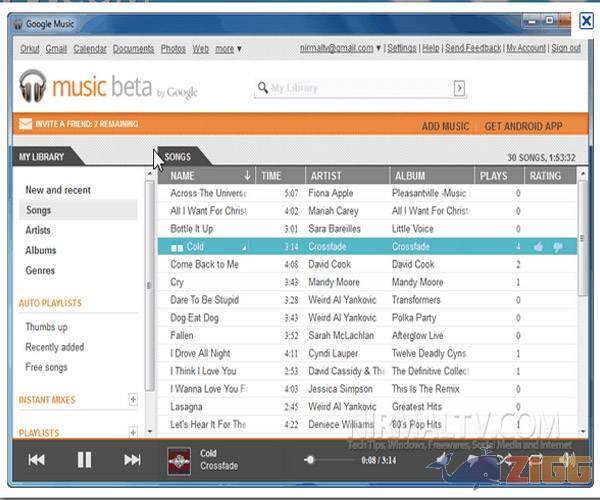The width and height of the screenshot is (600, 500).
Task: Select the song I Drove All Night
Action: pyautogui.click(x=367, y=353)
